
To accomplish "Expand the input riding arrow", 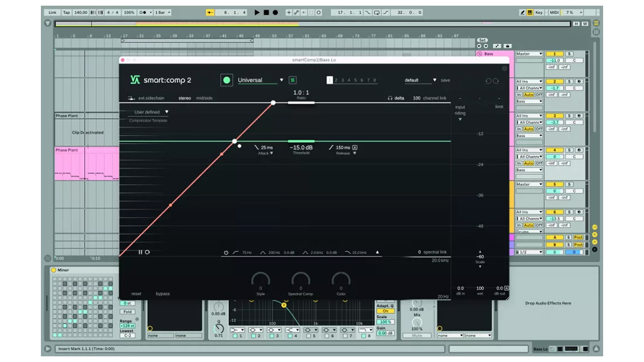I will pos(460,119).
